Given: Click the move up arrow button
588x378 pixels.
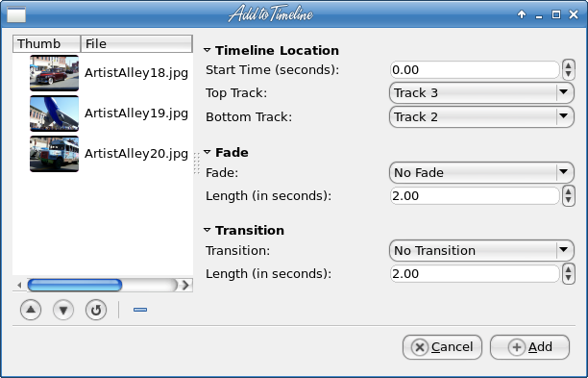Looking at the screenshot, I should [31, 310].
